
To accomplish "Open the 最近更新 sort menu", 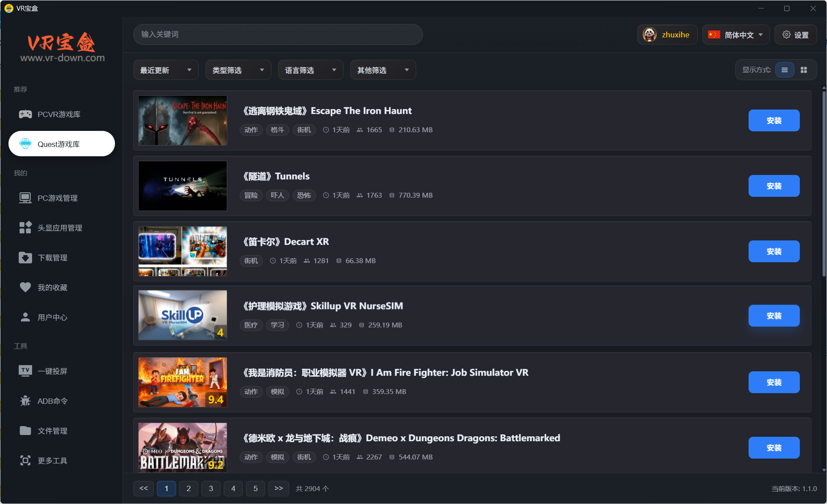I will pos(165,69).
